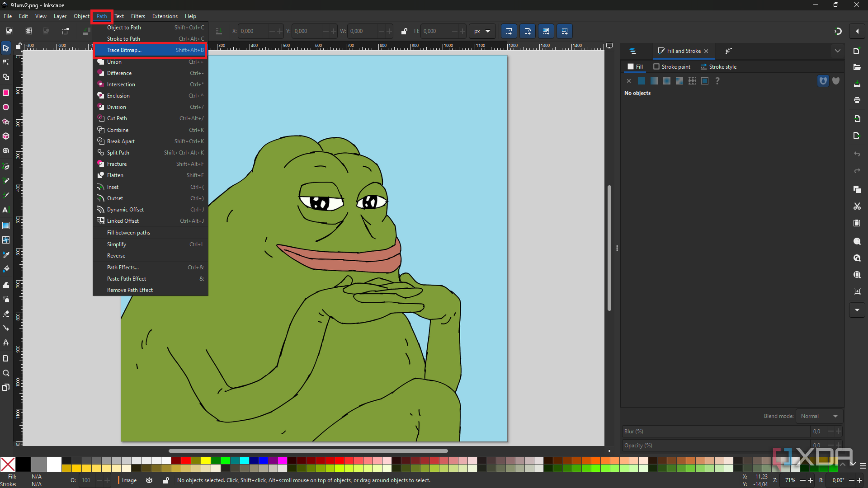Image resolution: width=868 pixels, height=488 pixels.
Task: Select the Selector arrow tool
Action: point(6,48)
